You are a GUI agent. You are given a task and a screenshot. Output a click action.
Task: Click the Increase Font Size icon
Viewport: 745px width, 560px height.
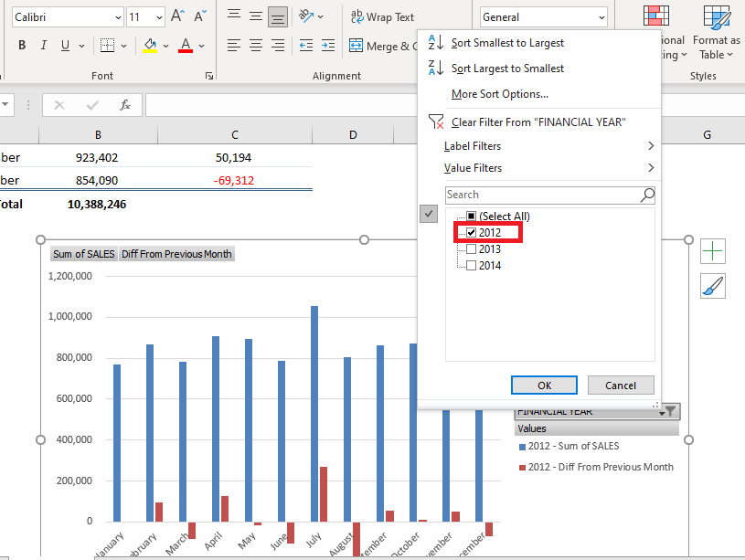pos(177,16)
